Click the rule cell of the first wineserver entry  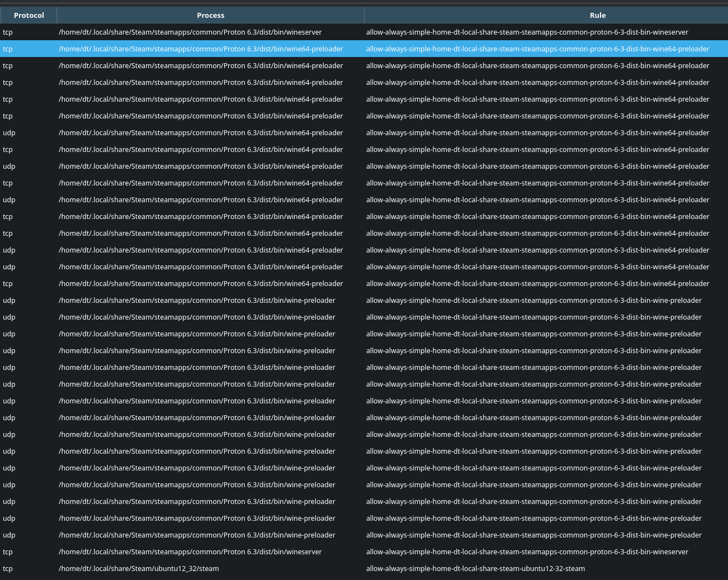(x=527, y=32)
